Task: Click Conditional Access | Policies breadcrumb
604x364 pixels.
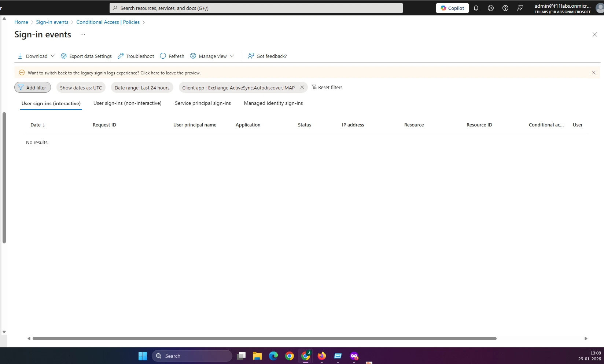Action: click(108, 22)
